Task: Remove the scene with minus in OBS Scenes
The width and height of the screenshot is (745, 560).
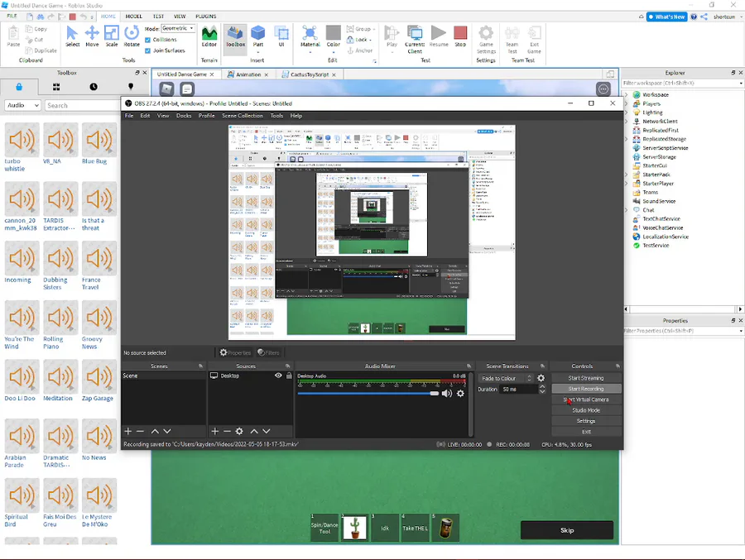Action: tap(140, 431)
